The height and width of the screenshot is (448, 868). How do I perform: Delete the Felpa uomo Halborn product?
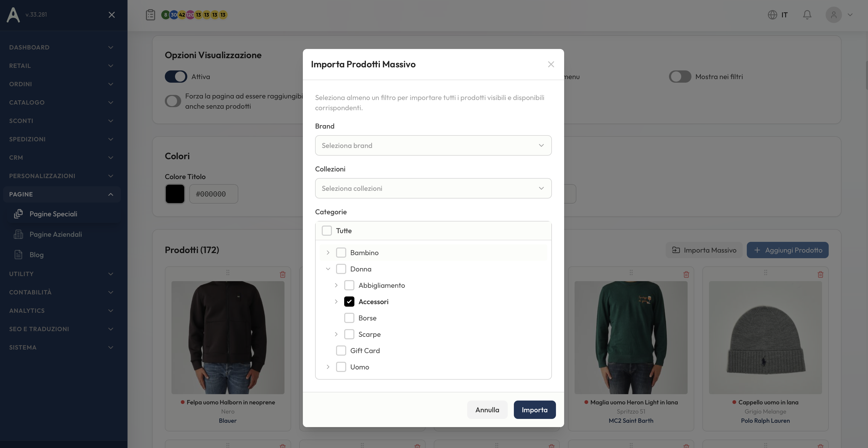283,274
